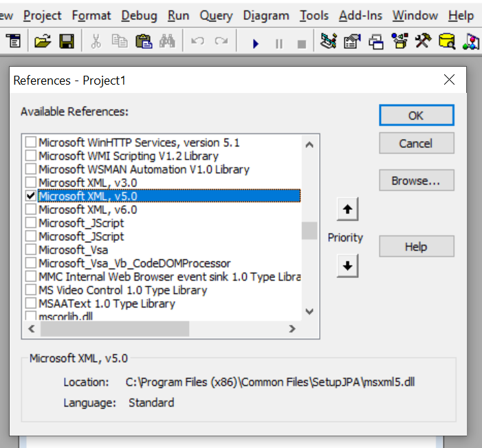Move reference priority up with arrow button
The width and height of the screenshot is (482, 448).
[x=347, y=209]
